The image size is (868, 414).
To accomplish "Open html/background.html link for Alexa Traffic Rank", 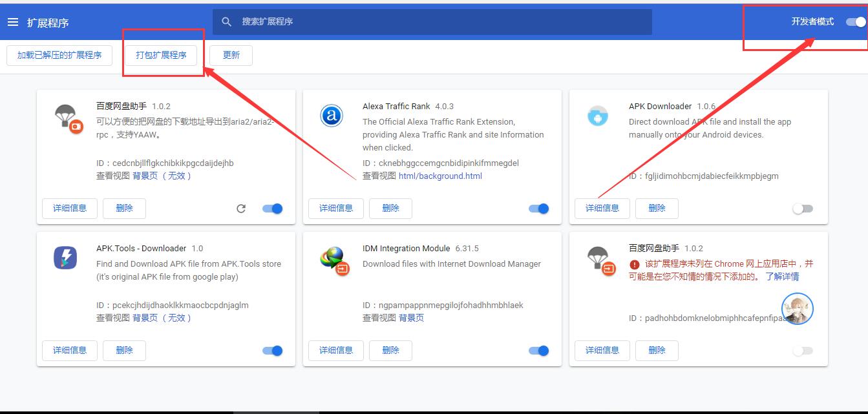I will (440, 176).
